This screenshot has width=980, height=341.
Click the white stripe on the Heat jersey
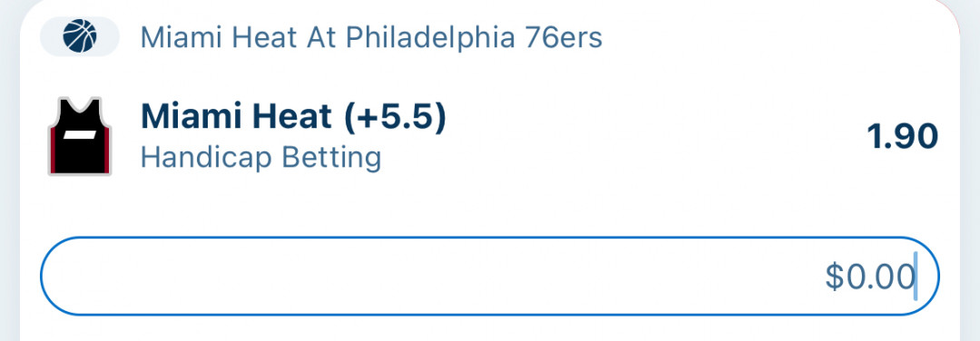[79, 135]
